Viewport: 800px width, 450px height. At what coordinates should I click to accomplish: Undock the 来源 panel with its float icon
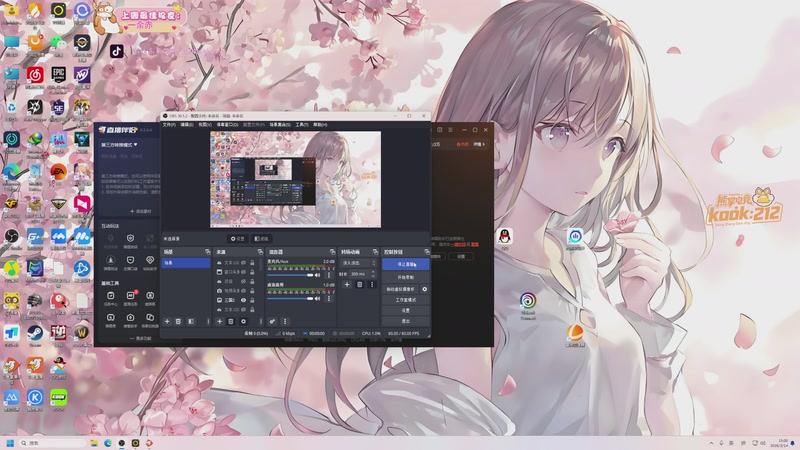(x=260, y=252)
